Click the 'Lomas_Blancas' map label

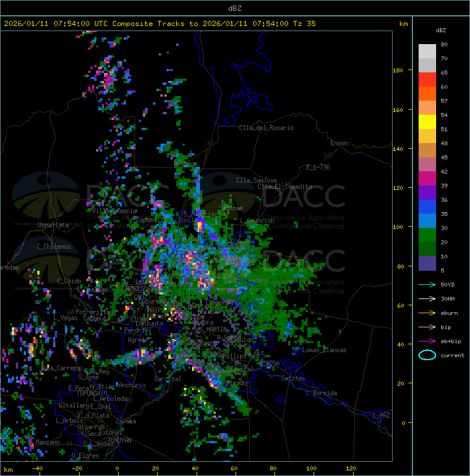(324, 350)
